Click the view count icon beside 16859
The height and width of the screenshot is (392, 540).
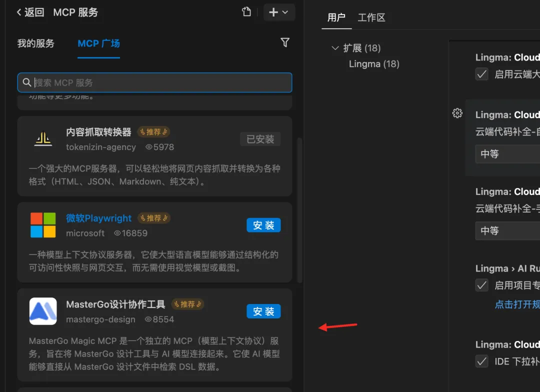coord(117,233)
